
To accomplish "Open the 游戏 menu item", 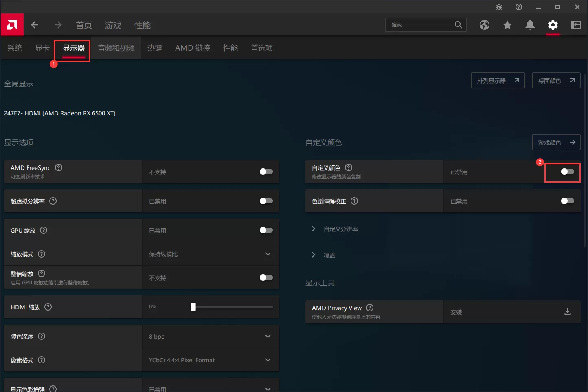I will 113,25.
